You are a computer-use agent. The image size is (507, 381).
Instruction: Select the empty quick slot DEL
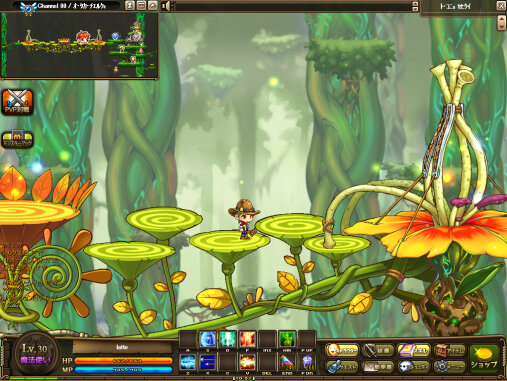coord(267,362)
